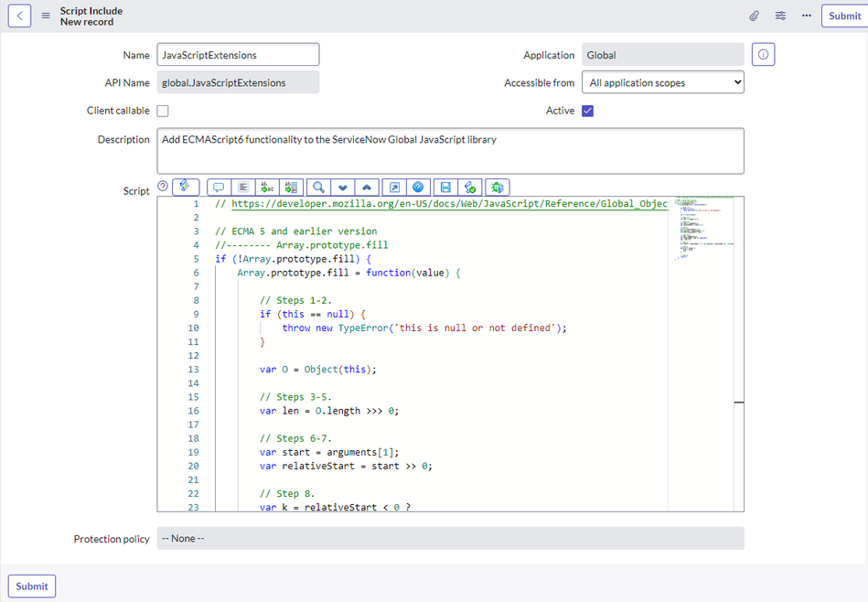Click the Replace All icon
Viewport: 868px width, 602px height.
(x=292, y=188)
